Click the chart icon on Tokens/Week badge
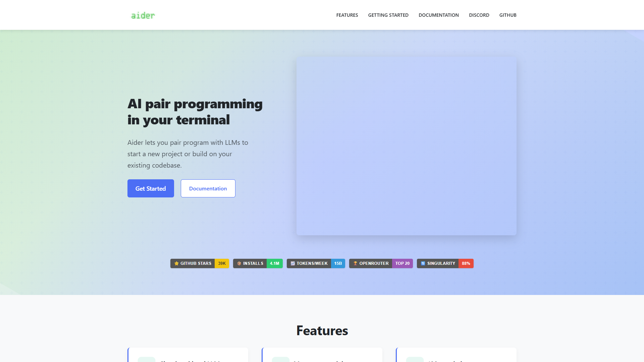The width and height of the screenshot is (644, 362). click(x=292, y=263)
